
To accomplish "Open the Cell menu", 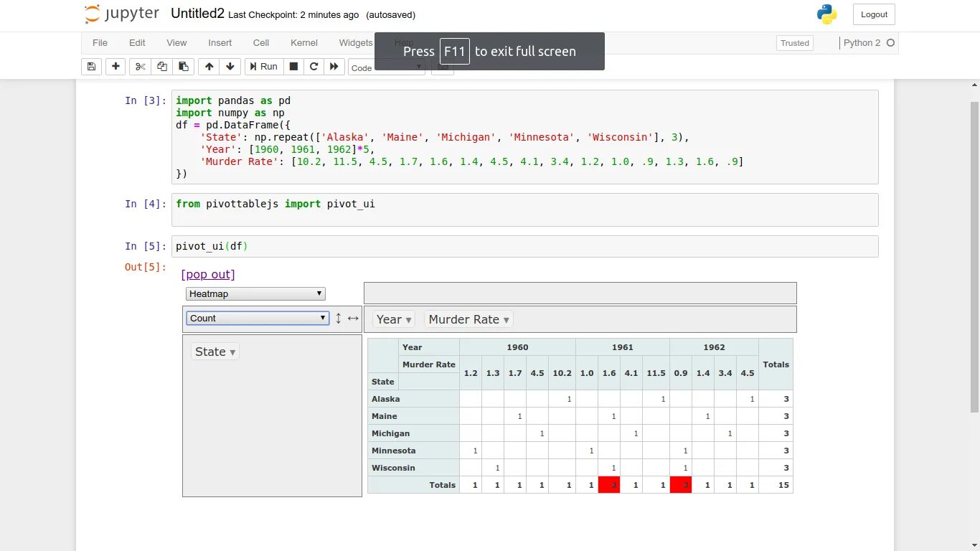I will 261,43.
